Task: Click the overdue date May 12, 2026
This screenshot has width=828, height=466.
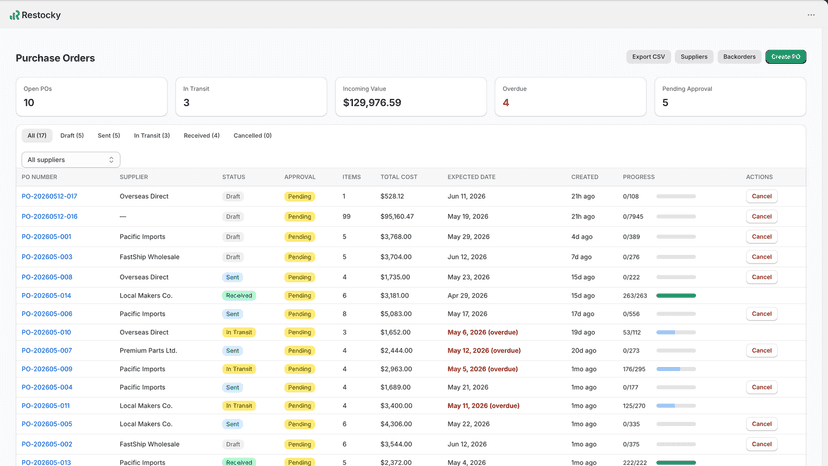Action: click(484, 351)
